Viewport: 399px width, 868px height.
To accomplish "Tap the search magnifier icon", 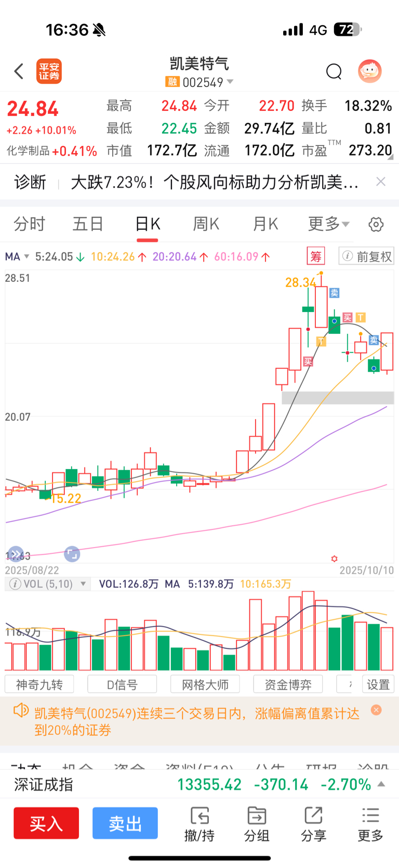I will [334, 71].
